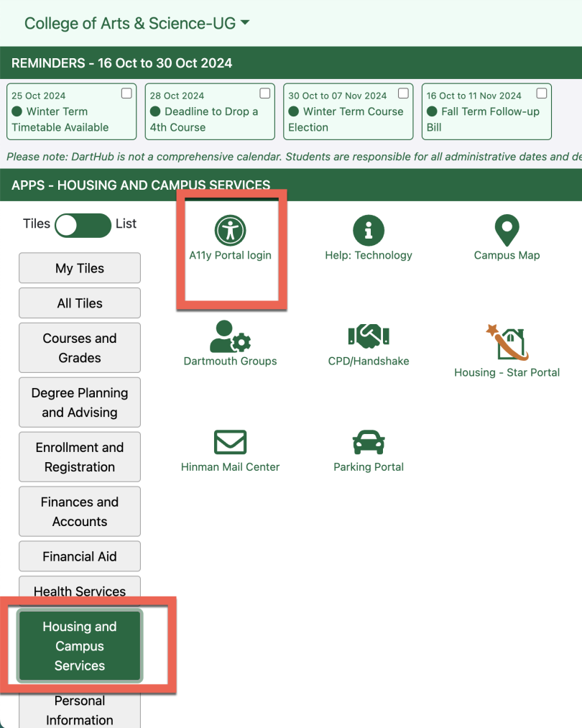Select the Degree Planning and Advising category
This screenshot has height=728, width=582.
coord(80,402)
